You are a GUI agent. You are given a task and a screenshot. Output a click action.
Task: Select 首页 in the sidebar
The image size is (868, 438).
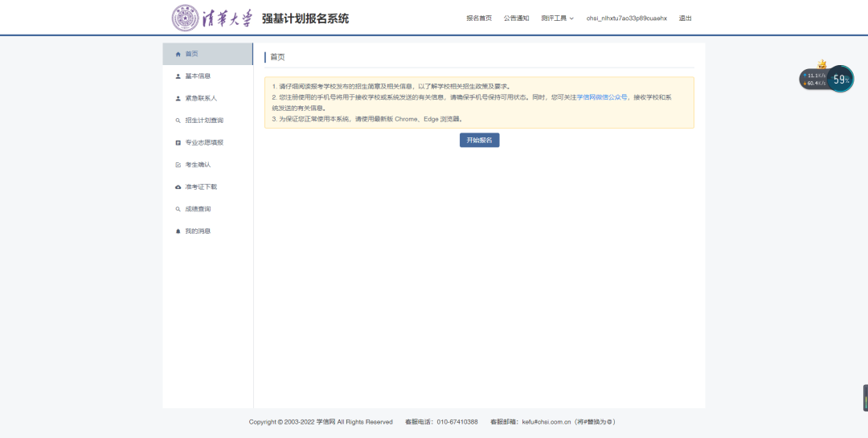(207, 55)
